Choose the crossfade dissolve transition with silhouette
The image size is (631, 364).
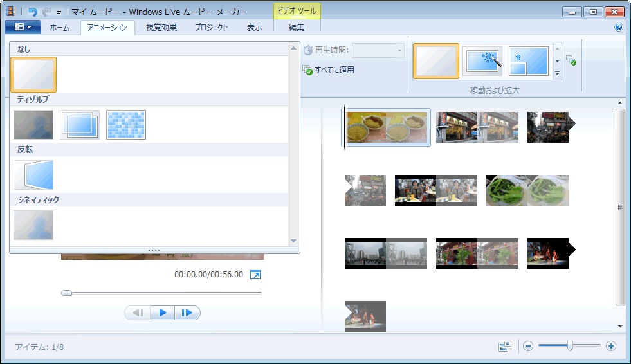33,125
